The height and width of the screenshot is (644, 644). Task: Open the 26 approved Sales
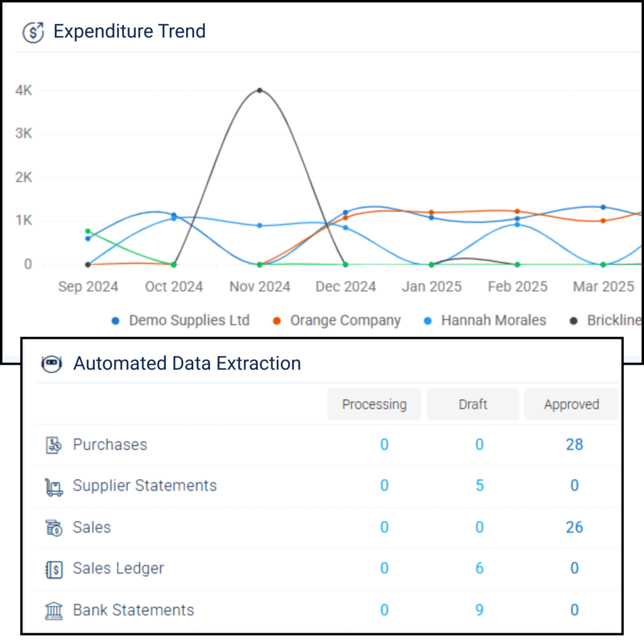(x=574, y=528)
